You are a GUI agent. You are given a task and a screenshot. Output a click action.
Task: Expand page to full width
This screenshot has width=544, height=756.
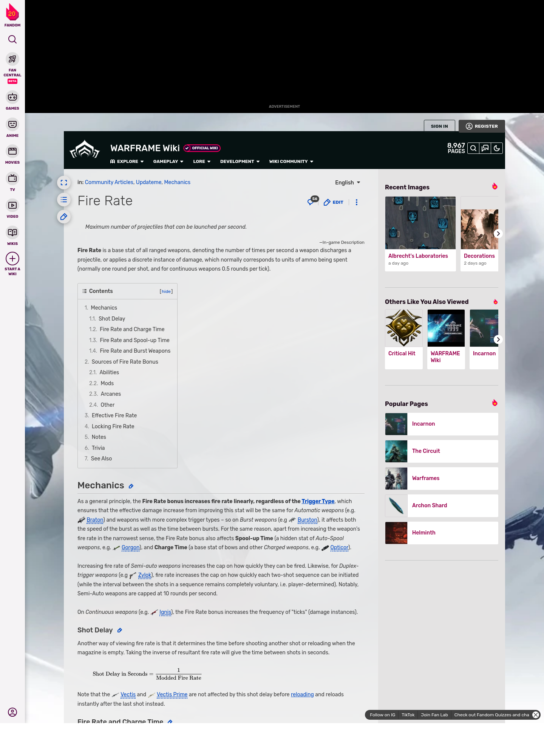coord(64,183)
